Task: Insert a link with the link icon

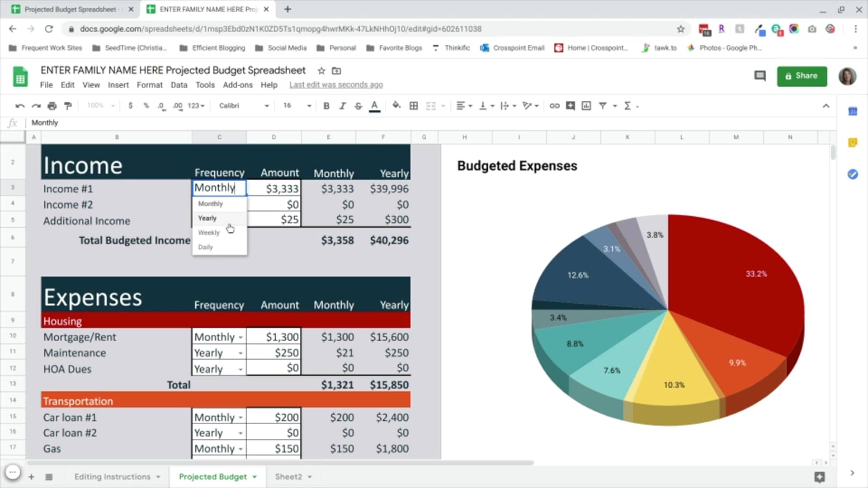Action: (554, 106)
